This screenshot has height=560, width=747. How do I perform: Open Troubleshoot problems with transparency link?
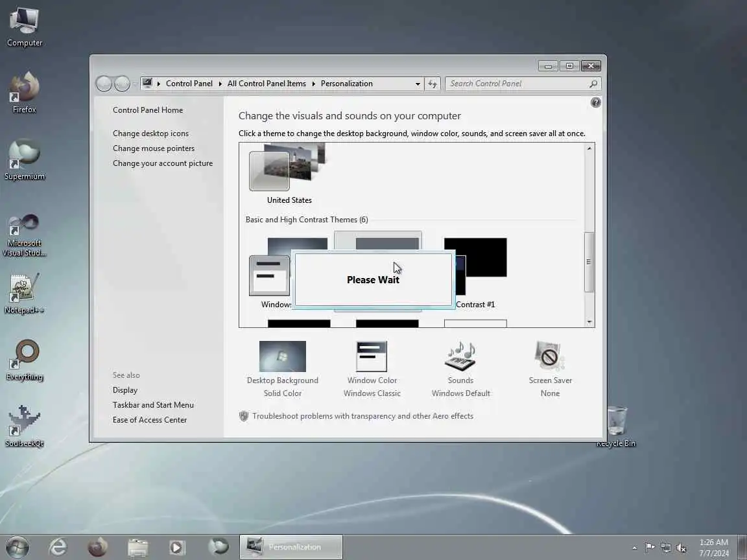[362, 415]
